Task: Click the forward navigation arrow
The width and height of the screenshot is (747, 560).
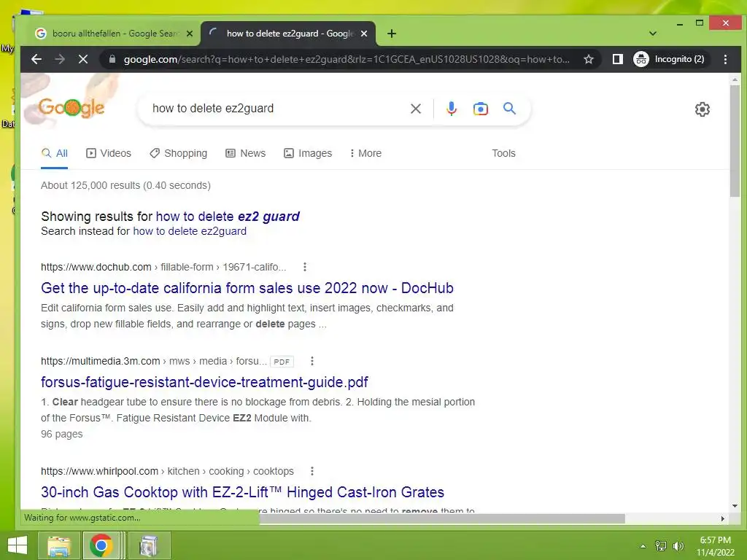Action: [x=60, y=59]
